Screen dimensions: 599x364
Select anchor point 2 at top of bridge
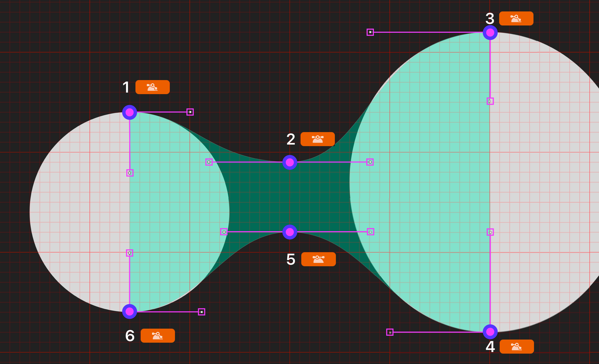pyautogui.click(x=290, y=162)
